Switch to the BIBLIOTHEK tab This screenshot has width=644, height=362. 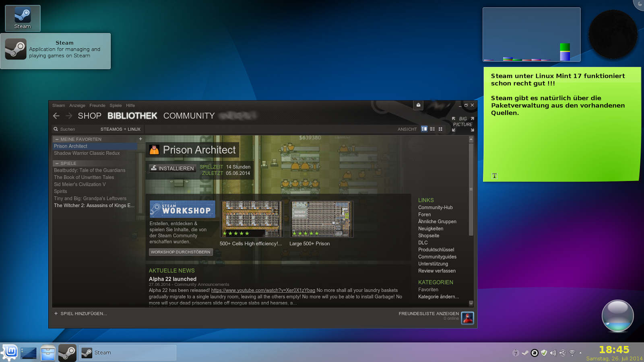tap(132, 116)
